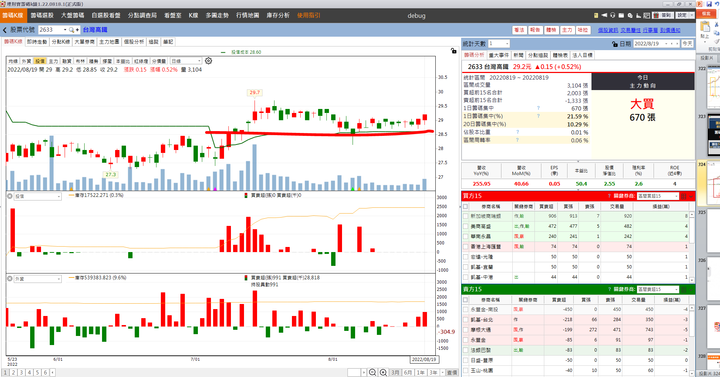The image size is (720, 377).
Task: Tick checkbox for 美商高盛 row
Action: 466,226
